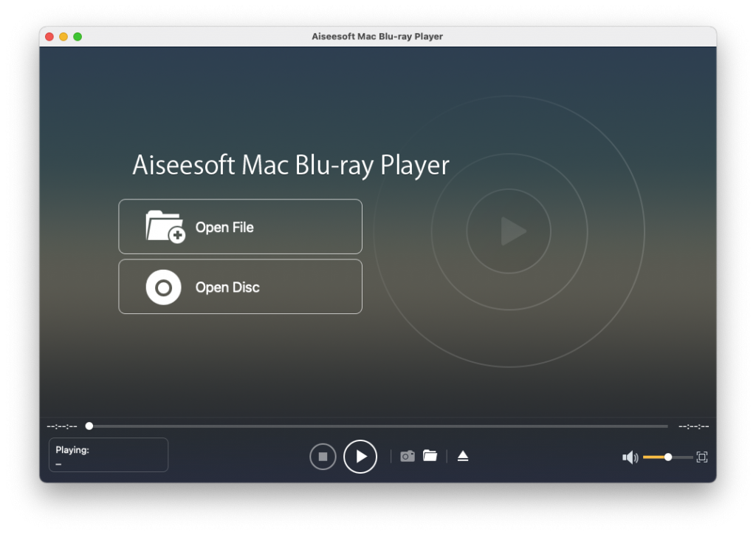Screen dimensions: 756x535
Task: Click the Playing info box
Action: pyautogui.click(x=109, y=454)
